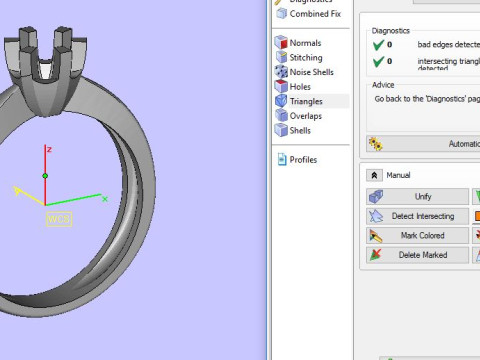Click the Triangles icon
The height and width of the screenshot is (360, 480).
[x=281, y=101]
